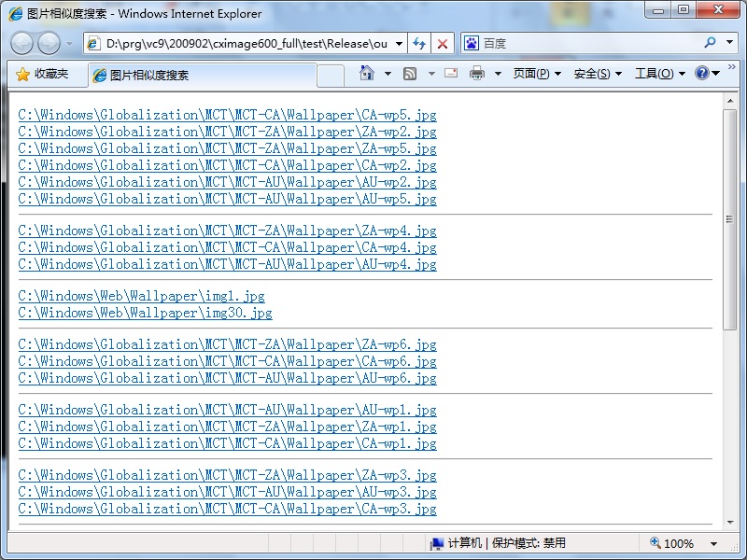747x560 pixels.
Task: Click the vertical scrollbar thumb
Action: pos(730,219)
